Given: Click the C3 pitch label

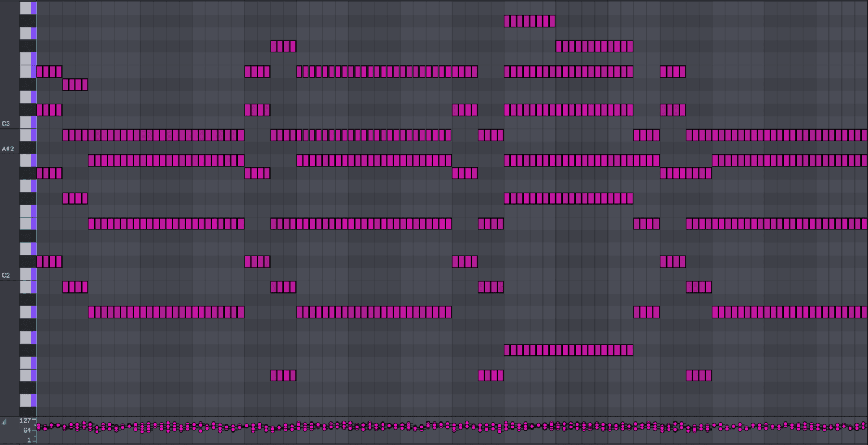Looking at the screenshot, I should 6,124.
